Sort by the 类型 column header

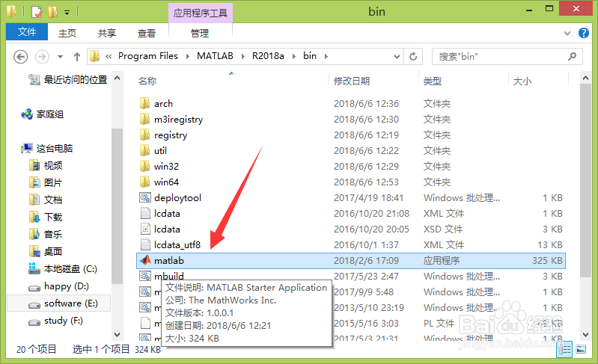tap(433, 81)
